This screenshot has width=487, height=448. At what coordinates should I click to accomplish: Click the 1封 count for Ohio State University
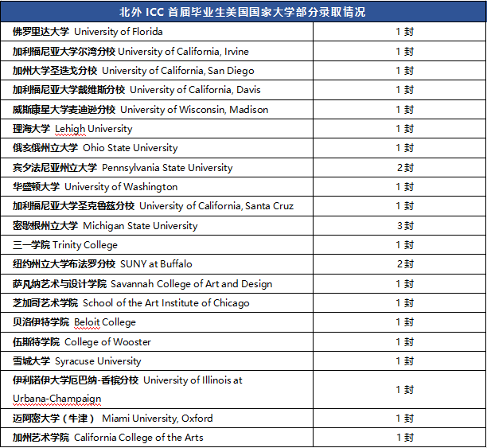(x=405, y=148)
